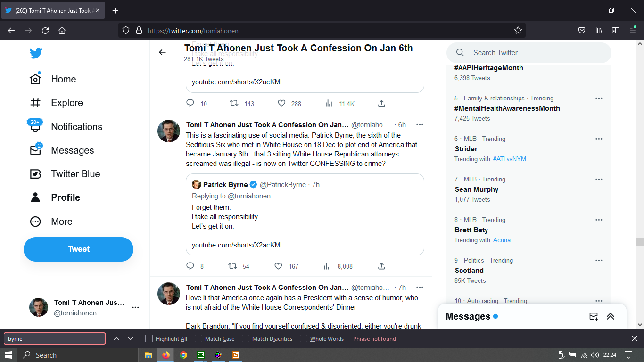Collapse the Messages panel chevron
The image size is (644, 362).
click(x=611, y=316)
